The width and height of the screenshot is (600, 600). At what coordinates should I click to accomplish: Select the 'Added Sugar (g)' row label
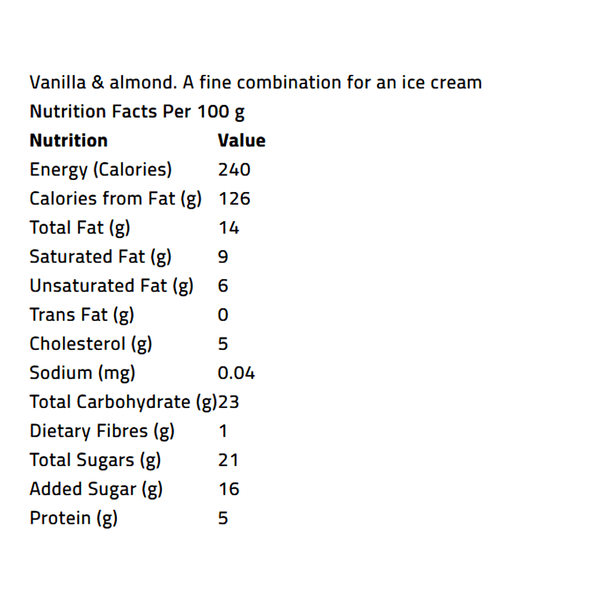click(96, 489)
